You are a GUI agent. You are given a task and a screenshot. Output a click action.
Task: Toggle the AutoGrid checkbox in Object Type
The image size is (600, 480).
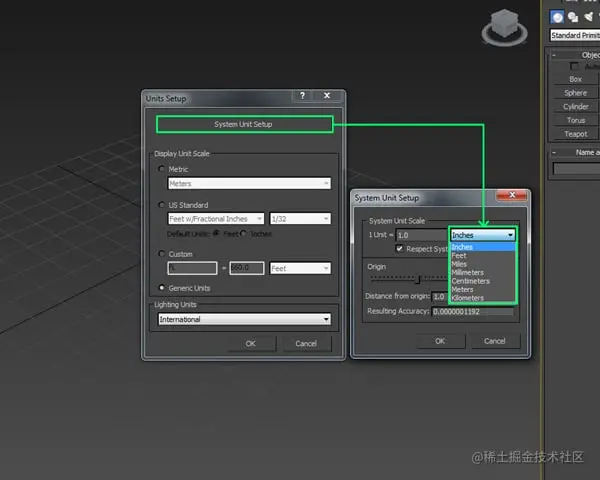pos(574,66)
